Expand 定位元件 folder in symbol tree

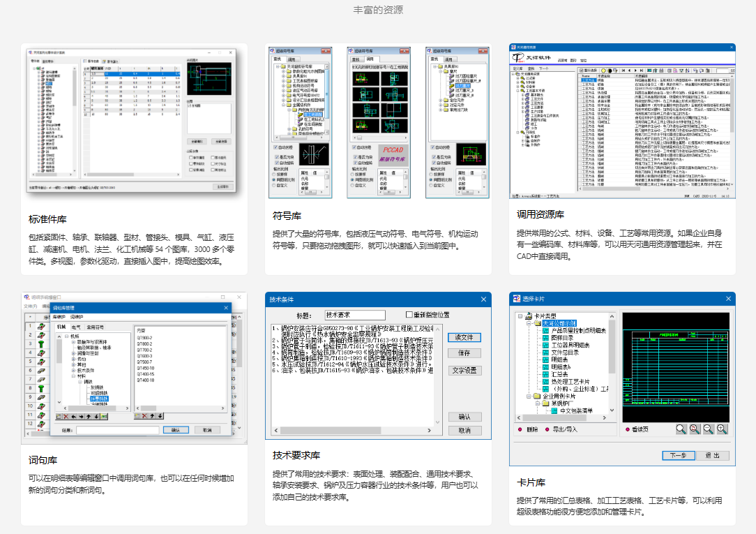tap(440, 101)
